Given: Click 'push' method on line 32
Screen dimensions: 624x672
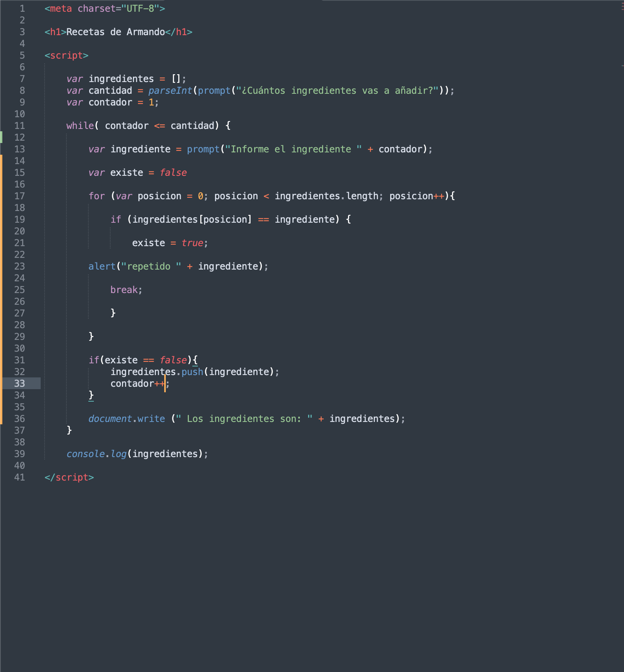Looking at the screenshot, I should [x=192, y=372].
